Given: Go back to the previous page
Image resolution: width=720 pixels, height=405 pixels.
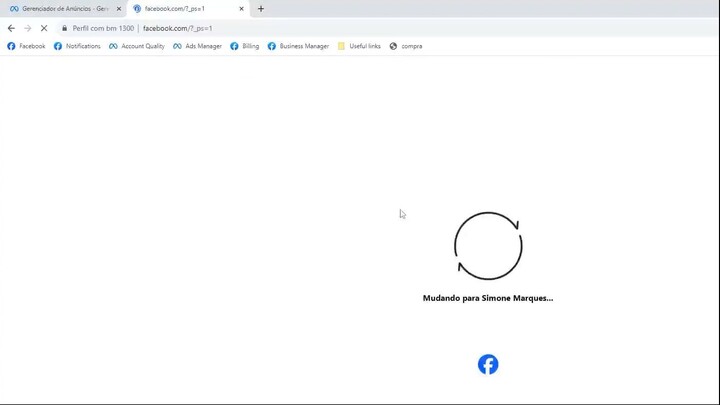Looking at the screenshot, I should coord(11,28).
